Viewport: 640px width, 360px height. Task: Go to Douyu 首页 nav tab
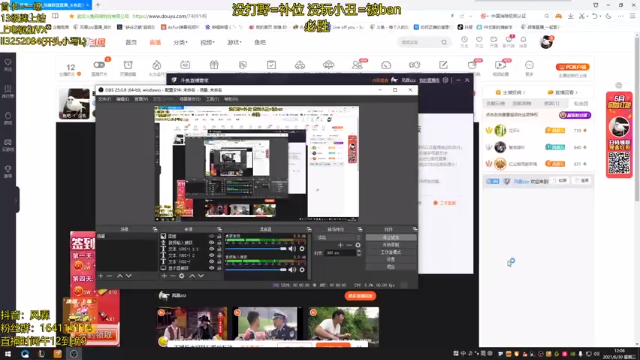pyautogui.click(x=131, y=42)
